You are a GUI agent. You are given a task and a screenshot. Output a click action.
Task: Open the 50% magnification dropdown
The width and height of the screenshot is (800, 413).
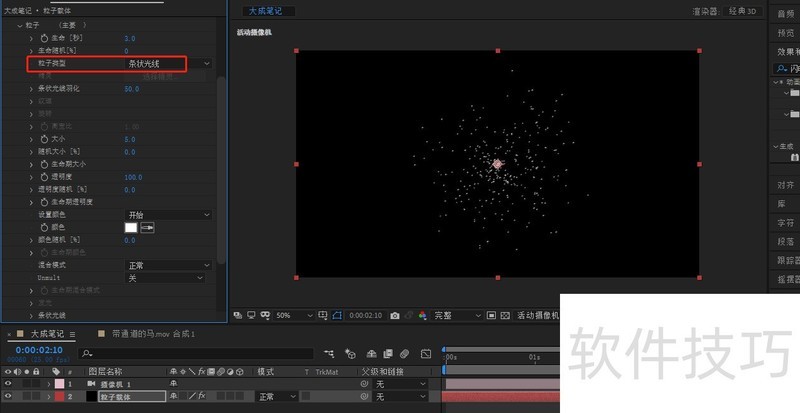tap(289, 315)
